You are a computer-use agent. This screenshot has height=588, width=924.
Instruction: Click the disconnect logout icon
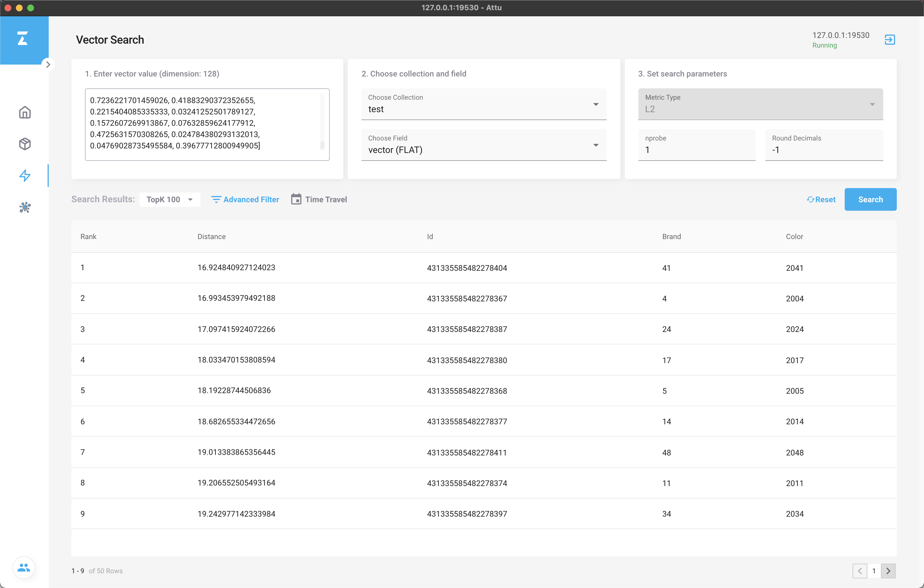click(889, 40)
